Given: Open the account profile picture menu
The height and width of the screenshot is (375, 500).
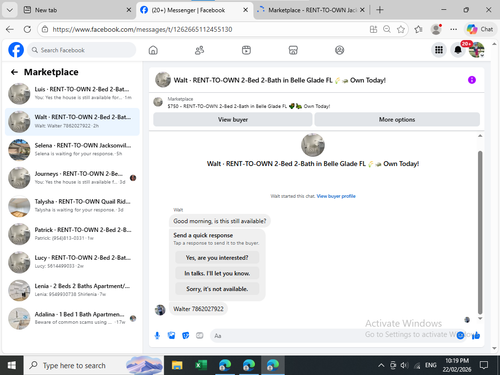Looking at the screenshot, I should tap(477, 50).
